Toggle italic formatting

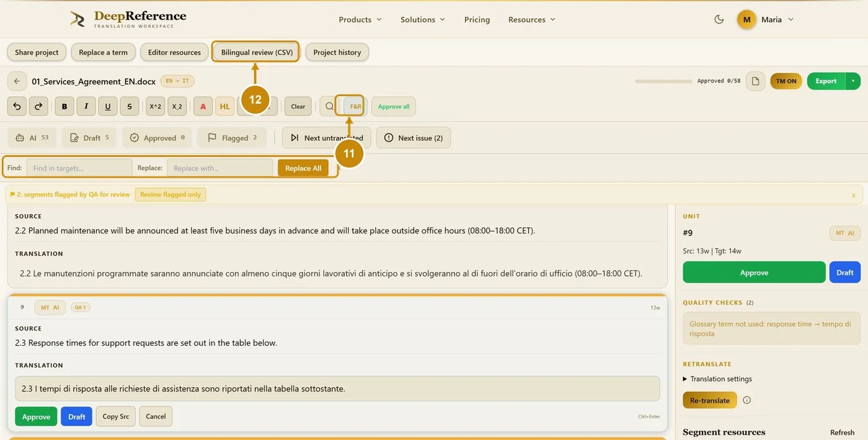(x=86, y=106)
